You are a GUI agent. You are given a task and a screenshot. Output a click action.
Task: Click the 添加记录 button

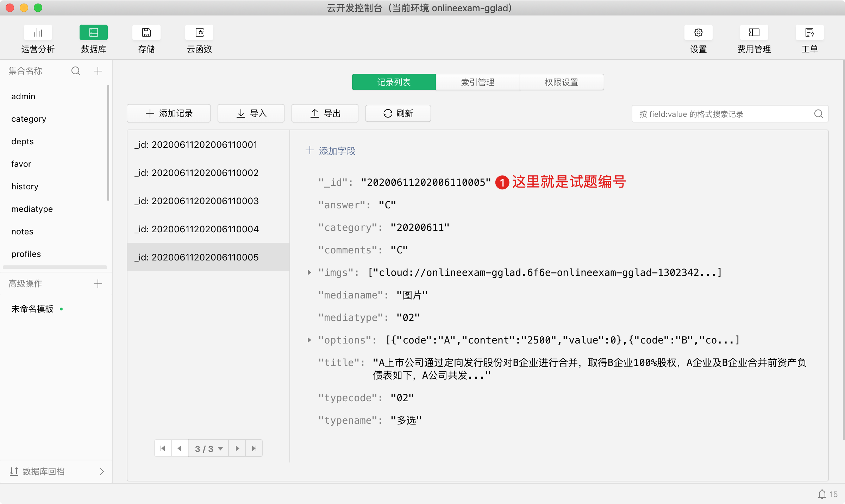coord(169,113)
